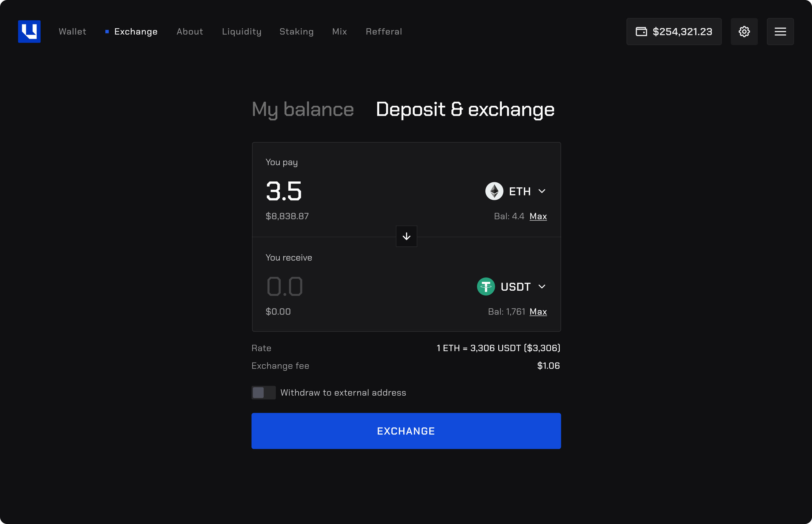
Task: Click Max link next to Bal: 4.4
Action: 538,216
